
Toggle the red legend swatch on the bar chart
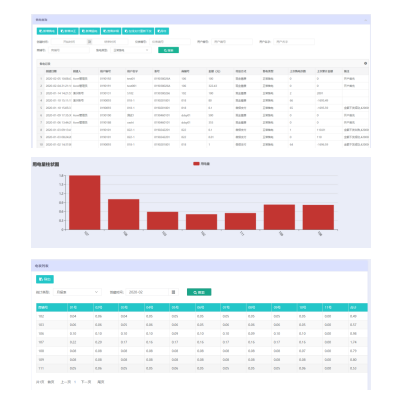coord(196,164)
